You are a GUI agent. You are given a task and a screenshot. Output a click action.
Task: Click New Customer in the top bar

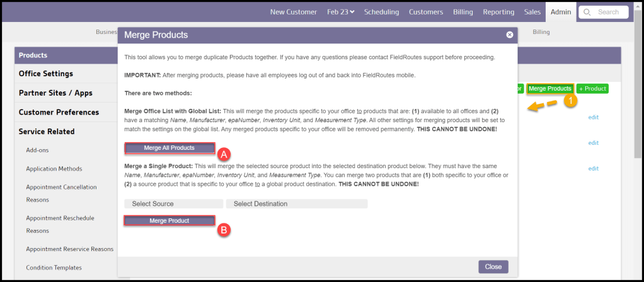coord(295,12)
